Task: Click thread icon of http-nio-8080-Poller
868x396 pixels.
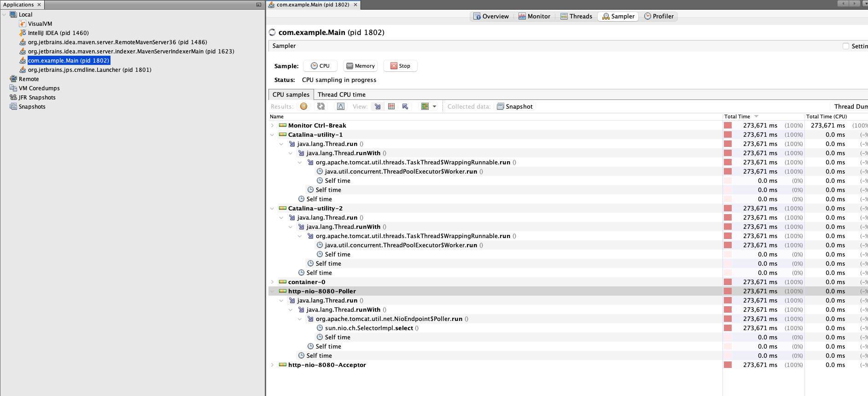Action: point(283,291)
